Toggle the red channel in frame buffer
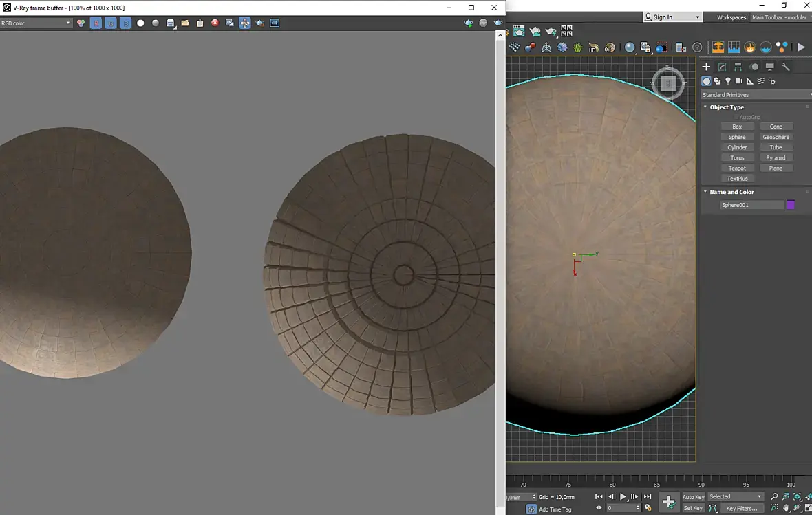Screen dimensions: 812x515 96,23
